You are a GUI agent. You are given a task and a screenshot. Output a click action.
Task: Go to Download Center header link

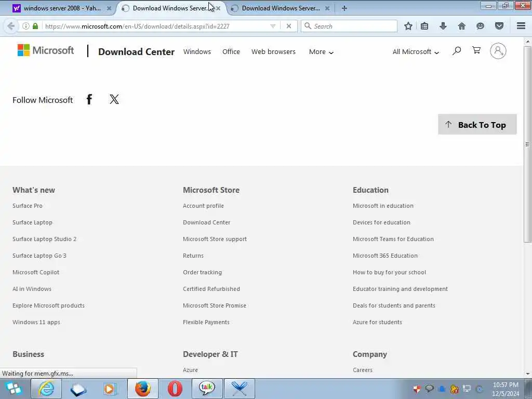click(137, 51)
